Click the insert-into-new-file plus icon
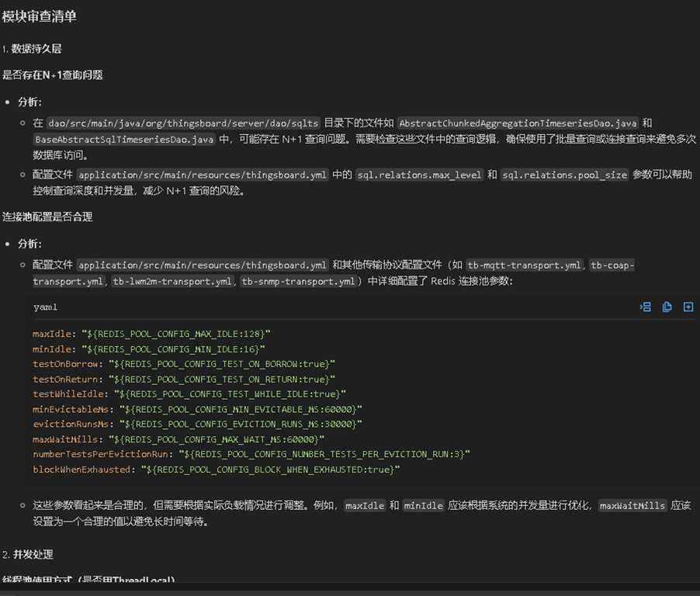The image size is (700, 596). pos(688,307)
